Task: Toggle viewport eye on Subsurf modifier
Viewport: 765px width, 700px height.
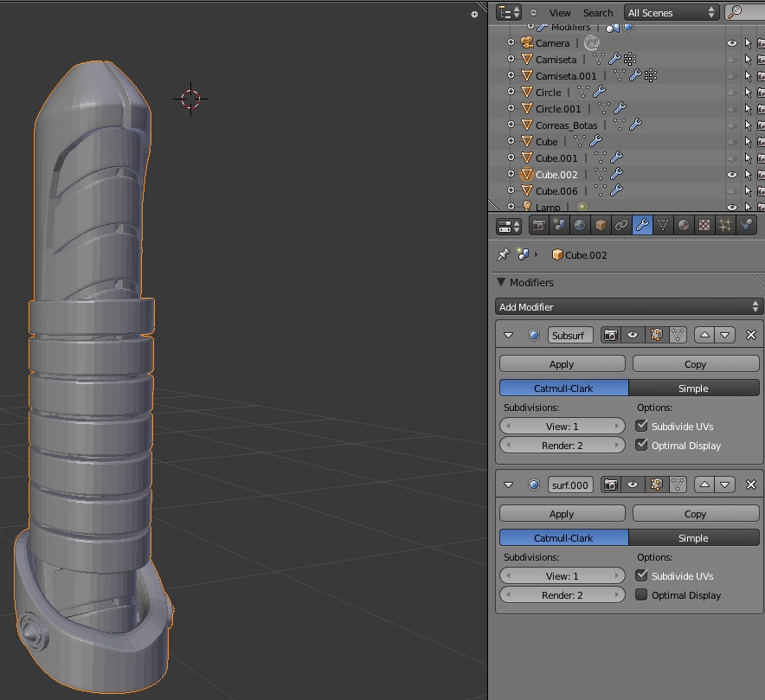Action: [633, 335]
